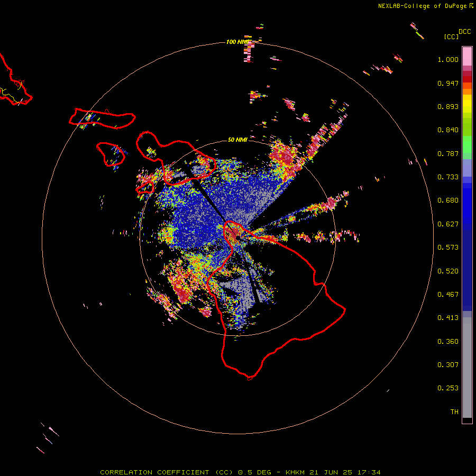Click the 0.680 scale value
Viewport: 476px width, 476px height.
click(448, 200)
